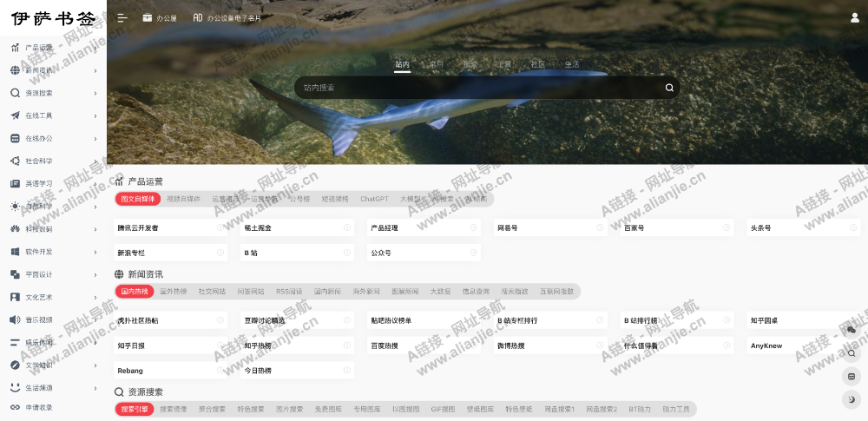
Task: Expand the 在线工具 sidebar chevron
Action: click(x=95, y=115)
